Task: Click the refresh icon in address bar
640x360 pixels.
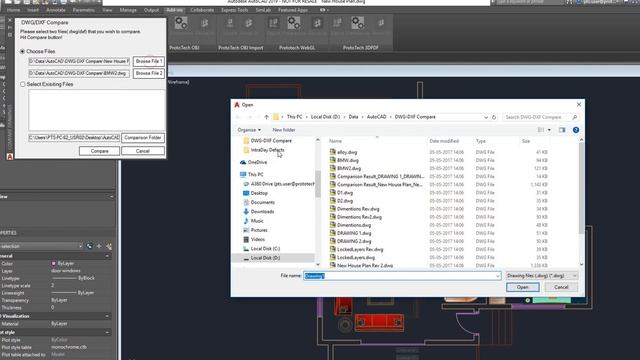Action: click(494, 117)
